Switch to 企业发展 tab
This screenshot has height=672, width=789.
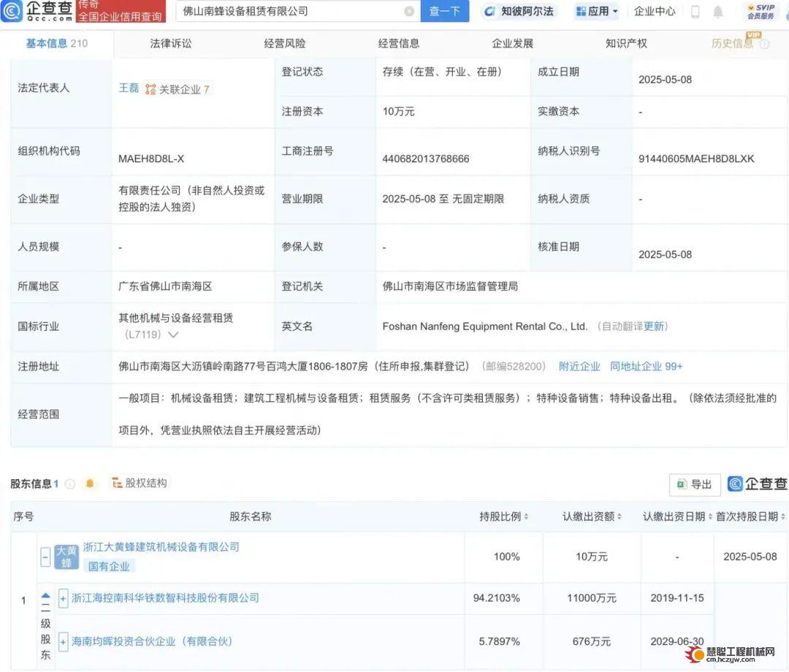click(x=512, y=43)
